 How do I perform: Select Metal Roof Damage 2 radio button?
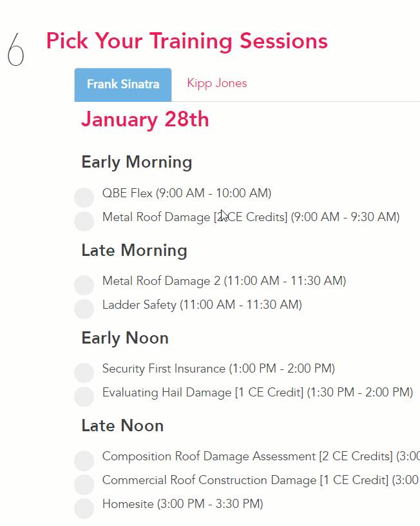click(x=84, y=286)
